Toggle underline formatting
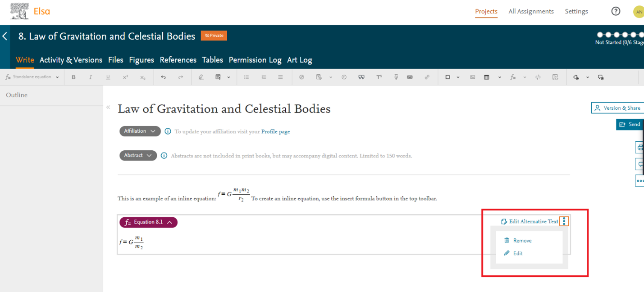Viewport: 644px width, 292px height. (x=108, y=77)
